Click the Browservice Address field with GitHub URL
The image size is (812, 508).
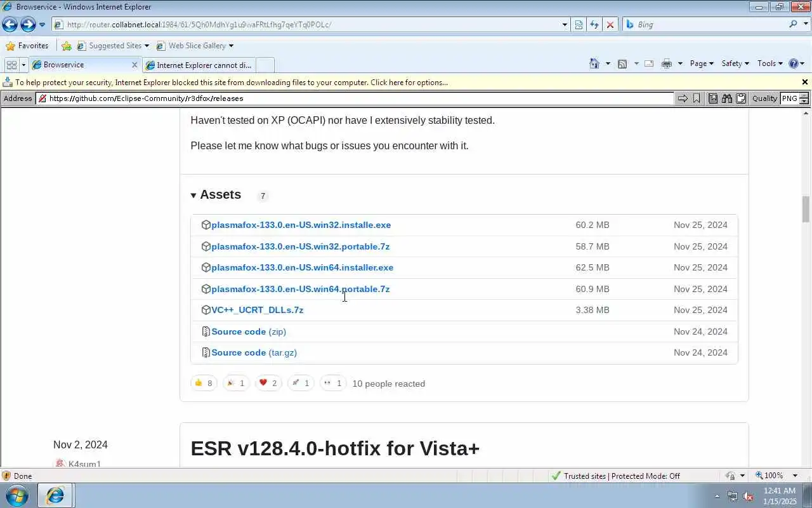click(355, 98)
